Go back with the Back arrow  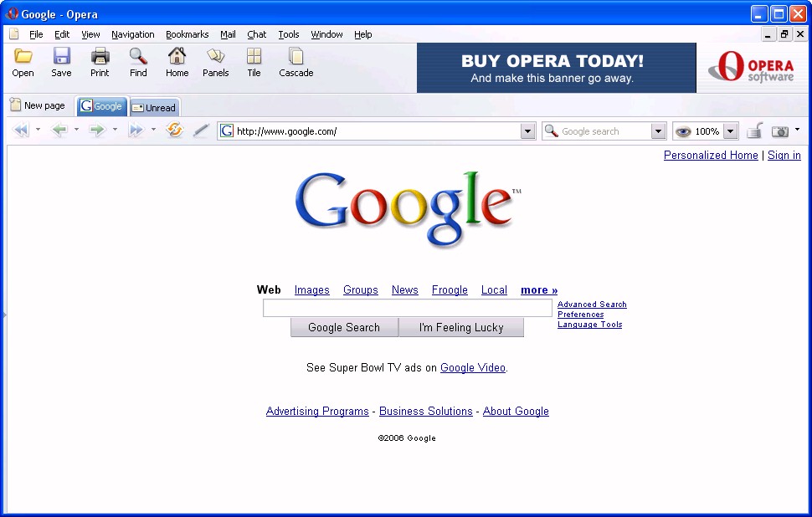pyautogui.click(x=59, y=130)
